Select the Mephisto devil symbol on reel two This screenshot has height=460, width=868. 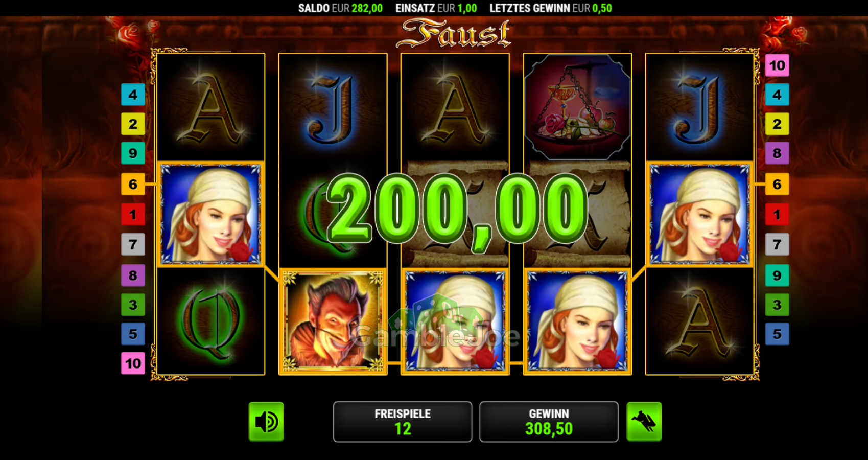pyautogui.click(x=333, y=321)
